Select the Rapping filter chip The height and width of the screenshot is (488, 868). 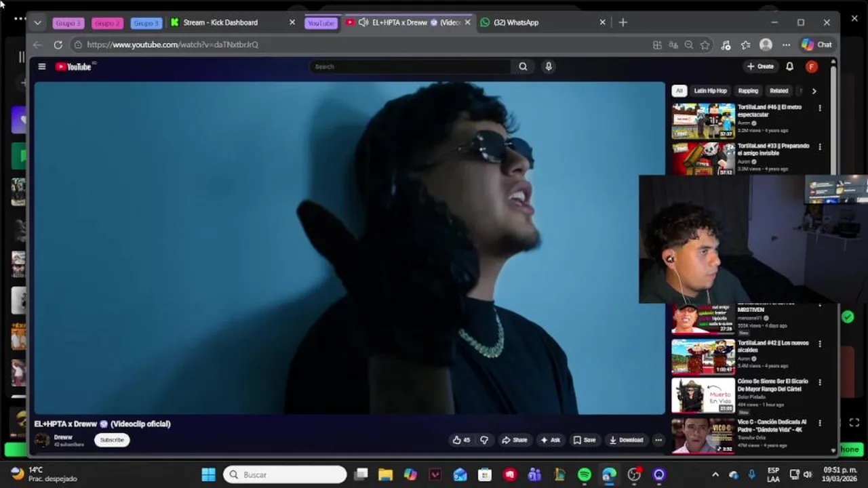748,91
